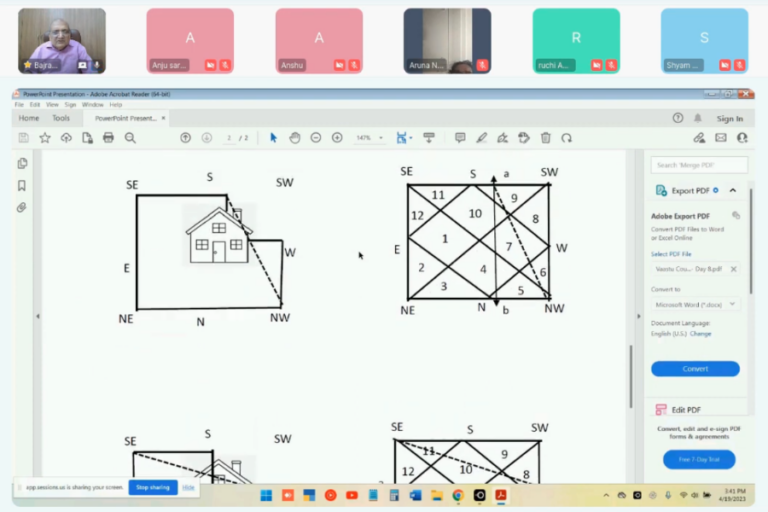Viewport: 768px width, 512px height.
Task: Click the Sign In button
Action: (x=730, y=119)
